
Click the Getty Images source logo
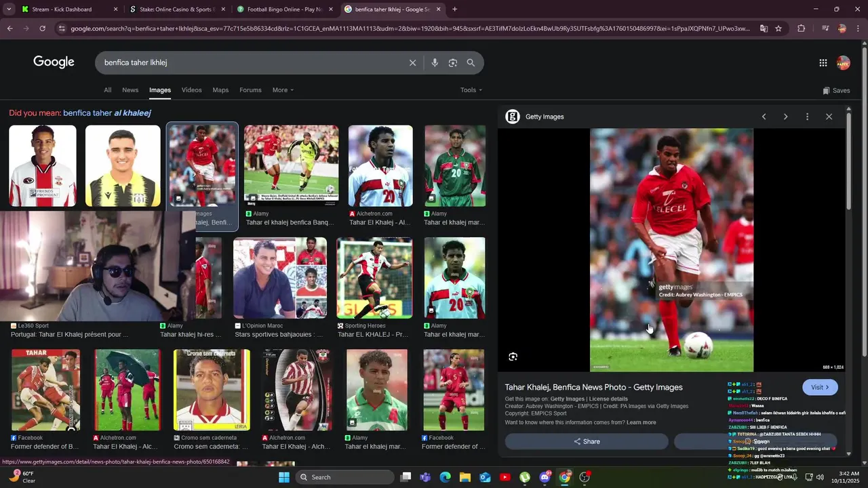click(513, 117)
